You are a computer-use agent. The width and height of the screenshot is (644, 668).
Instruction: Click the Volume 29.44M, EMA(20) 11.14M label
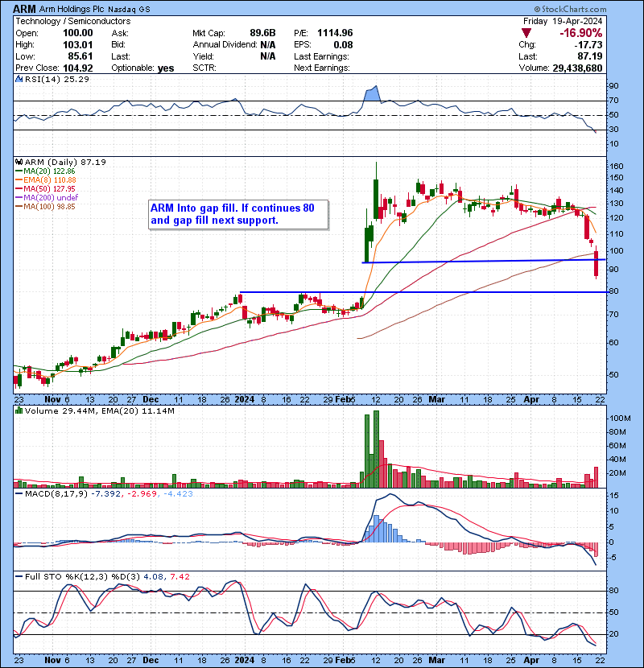pyautogui.click(x=99, y=411)
